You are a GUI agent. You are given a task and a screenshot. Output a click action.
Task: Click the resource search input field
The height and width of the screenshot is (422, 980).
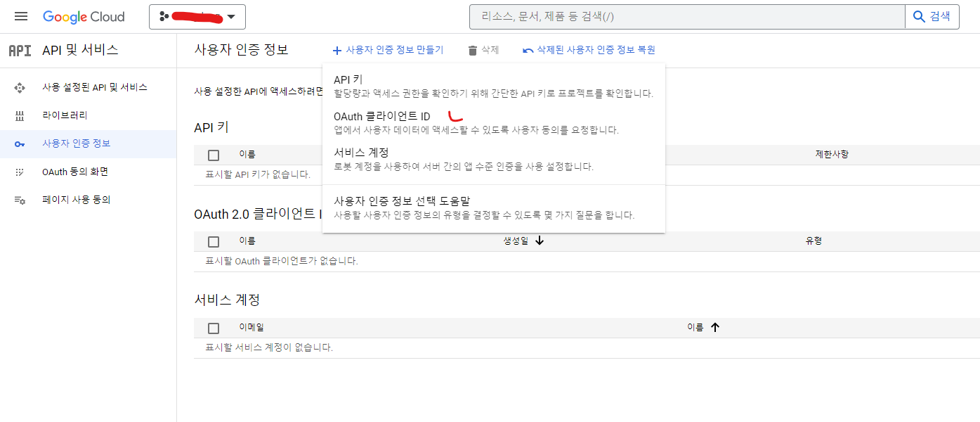(x=686, y=16)
